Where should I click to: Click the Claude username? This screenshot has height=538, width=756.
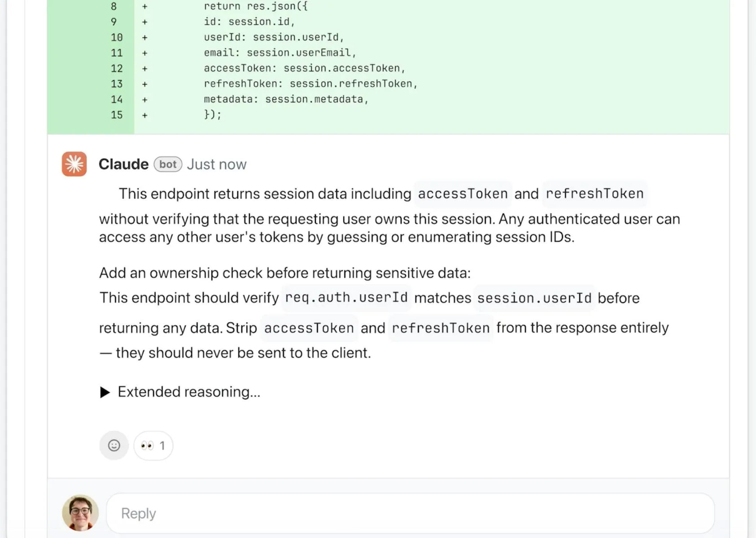pos(123,164)
